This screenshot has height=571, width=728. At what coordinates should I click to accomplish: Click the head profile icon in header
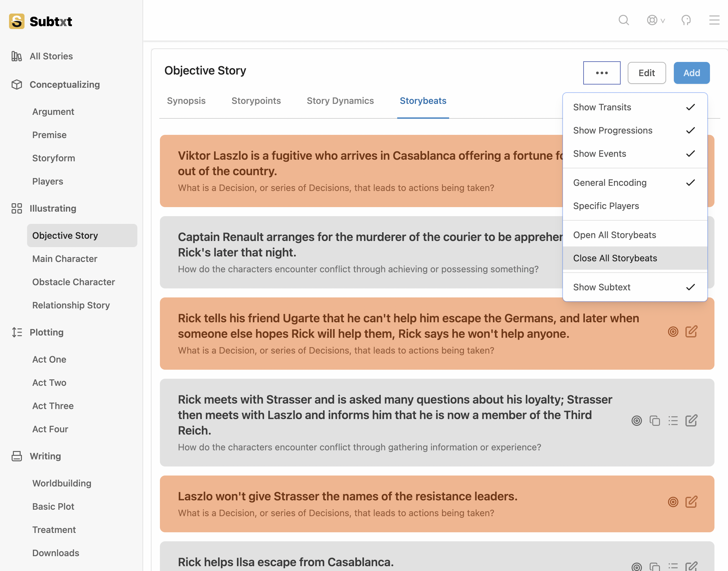[x=686, y=20]
